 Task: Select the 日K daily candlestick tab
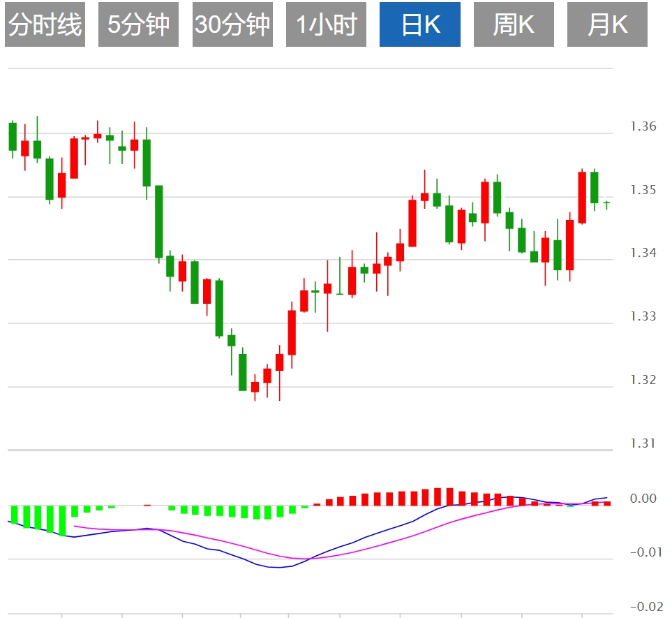tap(420, 24)
